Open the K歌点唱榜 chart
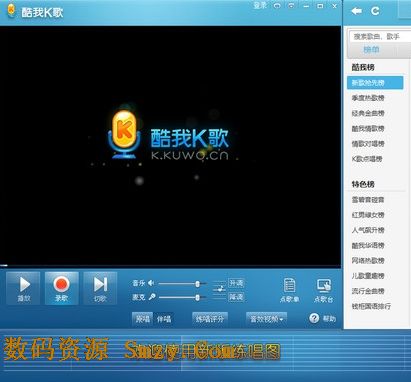Image resolution: width=411 pixels, height=382 pixels. 367,159
